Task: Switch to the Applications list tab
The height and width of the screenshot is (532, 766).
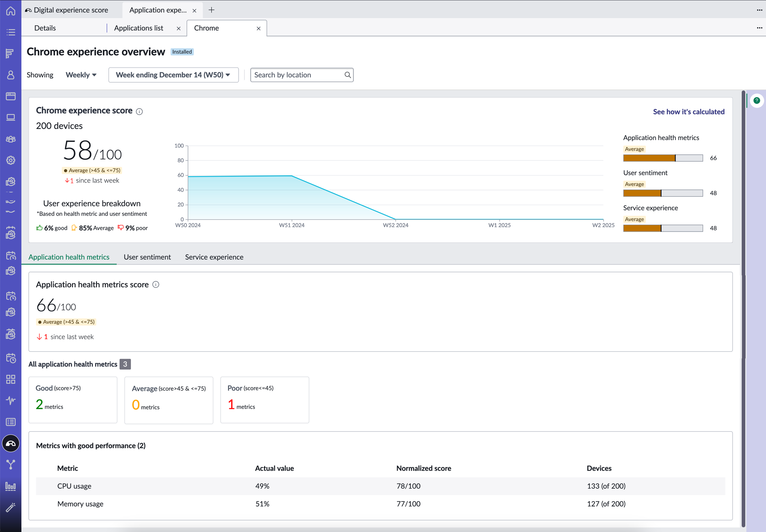Action: (139, 28)
